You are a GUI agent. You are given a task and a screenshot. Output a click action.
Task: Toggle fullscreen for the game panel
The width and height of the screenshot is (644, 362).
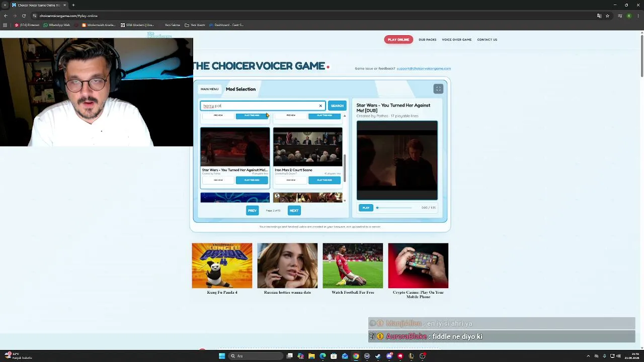tap(438, 89)
